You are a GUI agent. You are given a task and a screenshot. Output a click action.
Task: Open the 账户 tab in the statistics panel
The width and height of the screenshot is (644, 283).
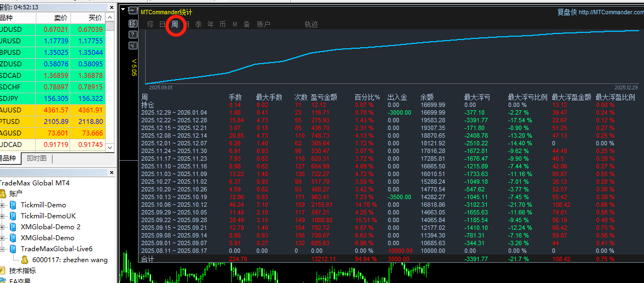pyautogui.click(x=264, y=25)
